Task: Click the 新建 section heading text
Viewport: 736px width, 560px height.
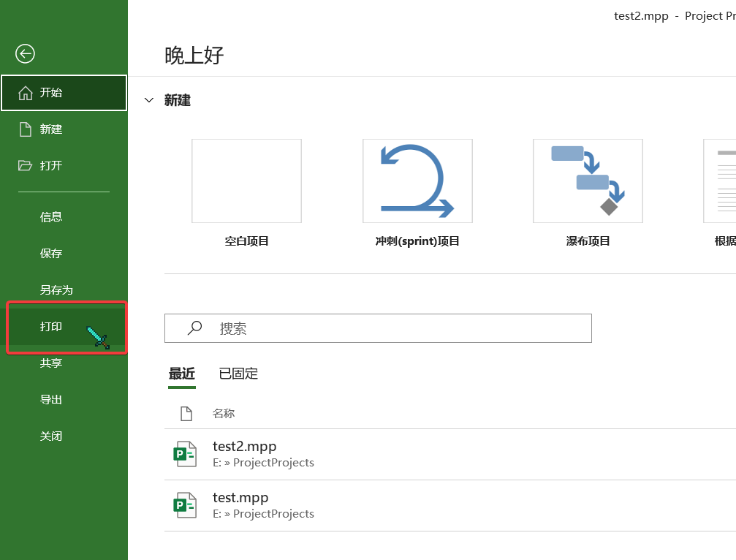Action: coord(178,100)
